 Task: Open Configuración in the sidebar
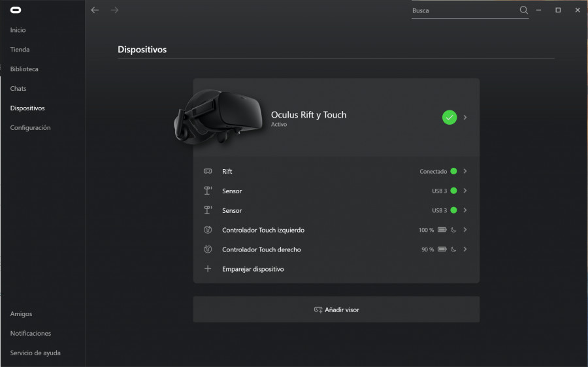(30, 127)
